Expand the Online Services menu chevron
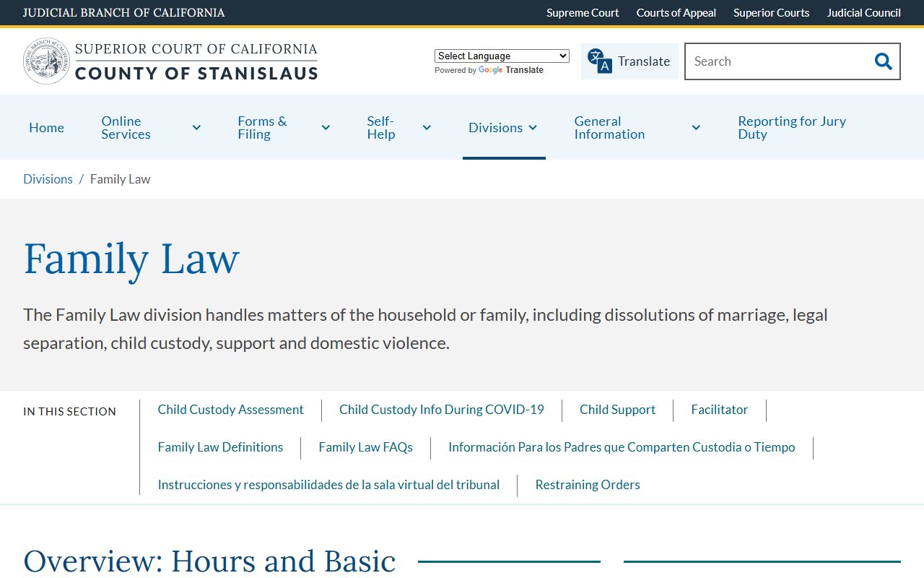The image size is (924, 578). (196, 128)
